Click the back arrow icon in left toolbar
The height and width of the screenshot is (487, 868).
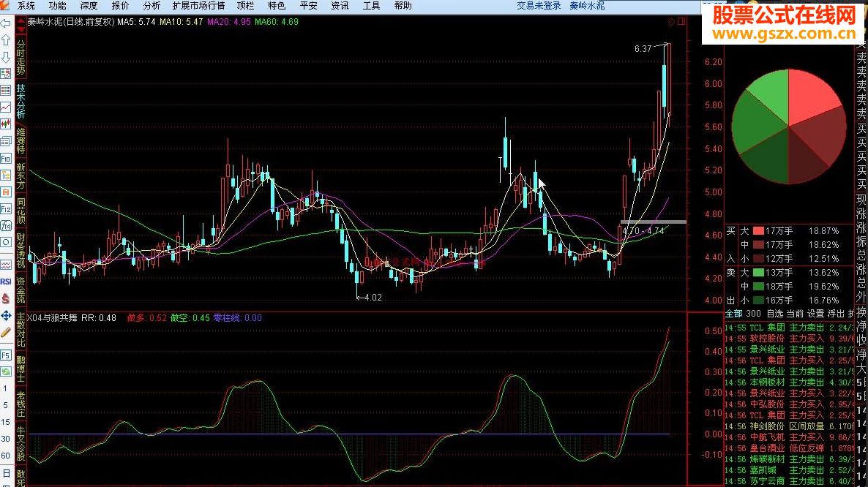click(x=6, y=23)
